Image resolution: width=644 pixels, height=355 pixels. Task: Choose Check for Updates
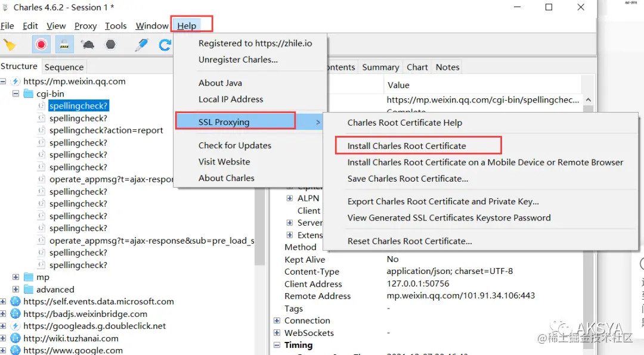[x=235, y=145]
